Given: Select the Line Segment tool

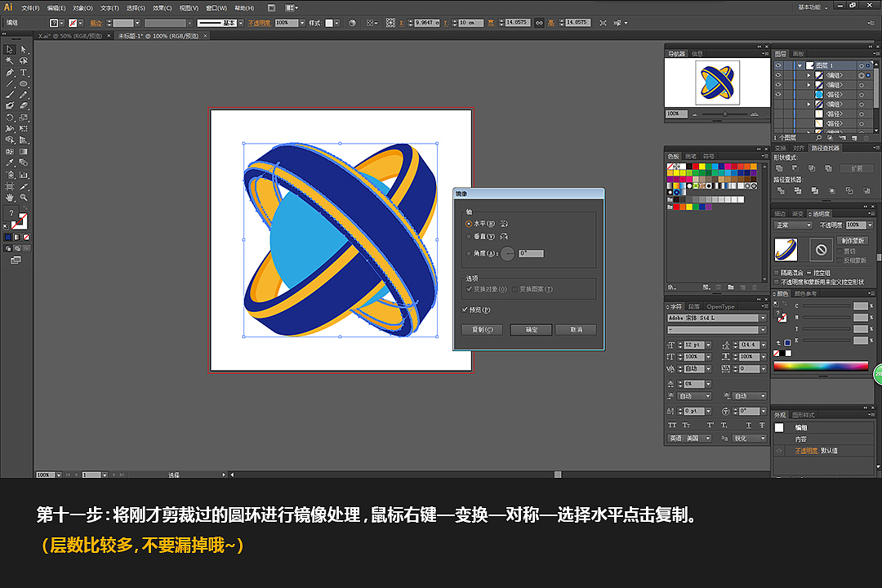Looking at the screenshot, I should pos(10,84).
